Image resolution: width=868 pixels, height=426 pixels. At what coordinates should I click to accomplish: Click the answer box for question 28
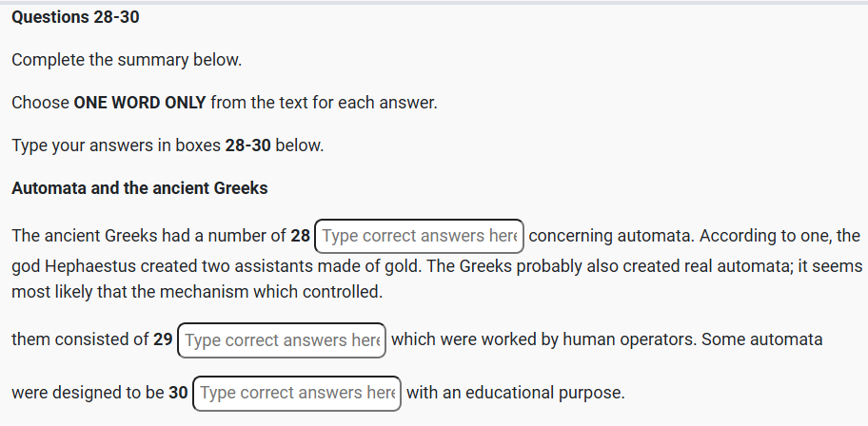pyautogui.click(x=419, y=236)
